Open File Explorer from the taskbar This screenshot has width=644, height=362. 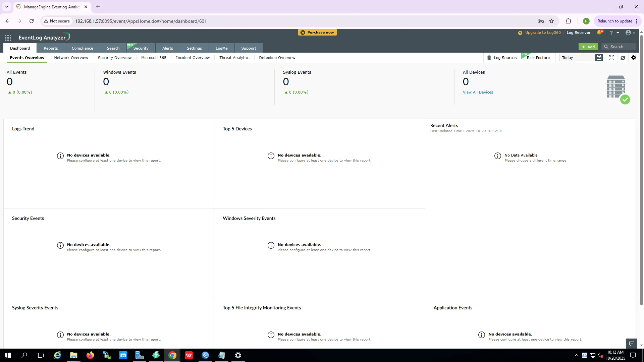click(74, 355)
